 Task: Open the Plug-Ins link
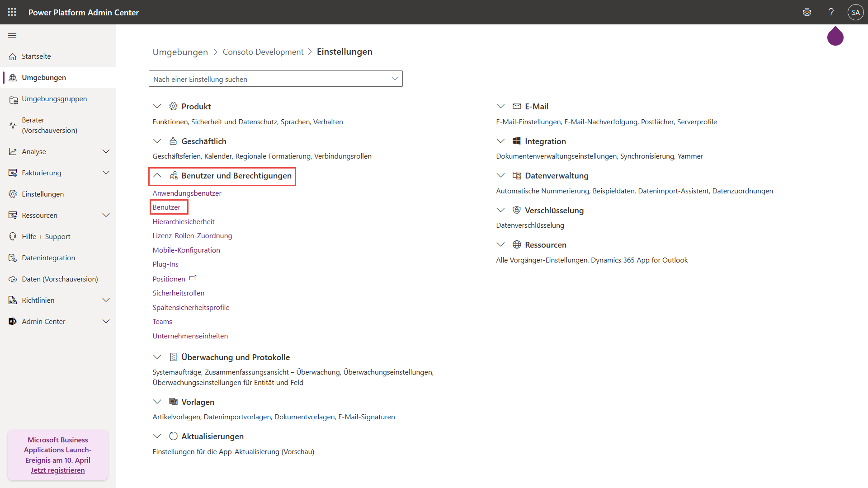[x=165, y=264]
